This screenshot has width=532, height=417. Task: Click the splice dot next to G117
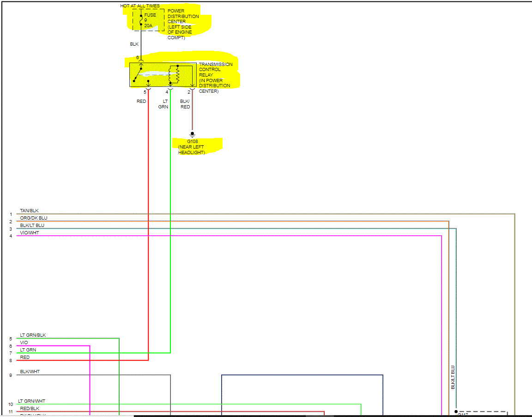456,411
